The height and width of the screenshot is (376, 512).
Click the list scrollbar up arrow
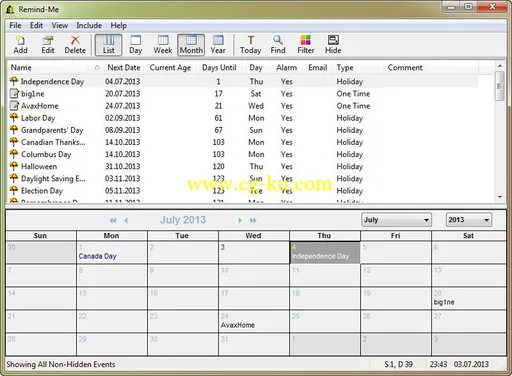[500, 66]
